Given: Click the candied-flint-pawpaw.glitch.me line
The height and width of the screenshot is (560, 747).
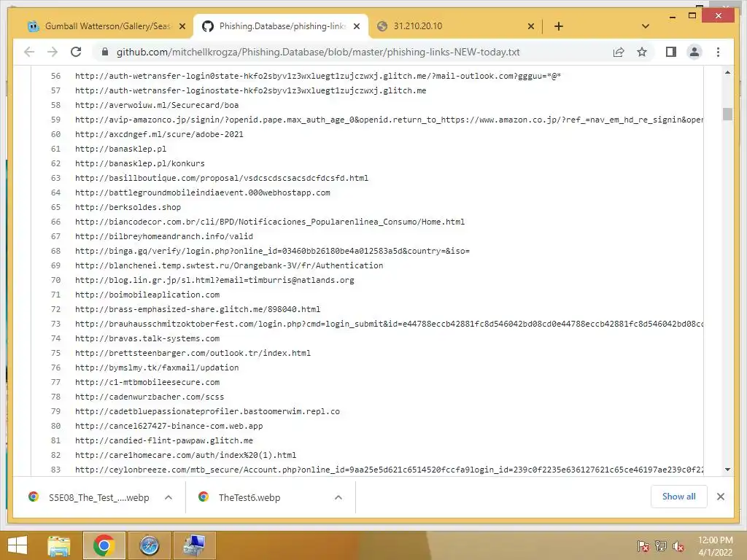Looking at the screenshot, I should pyautogui.click(x=164, y=440).
